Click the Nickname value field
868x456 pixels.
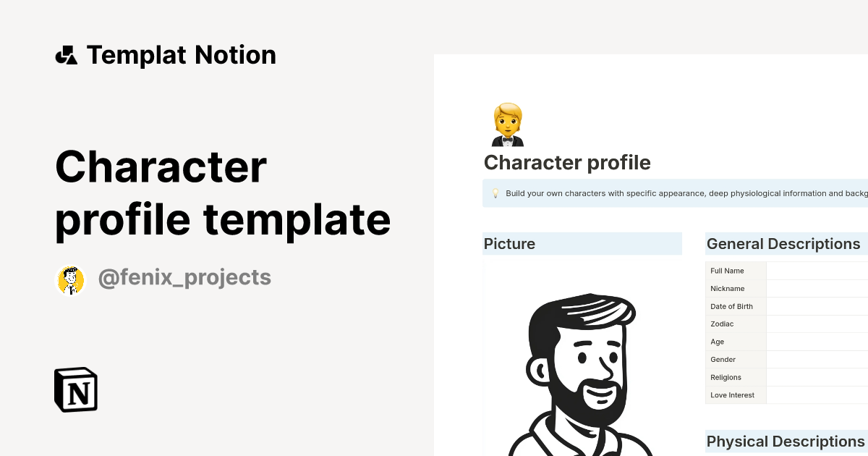(816, 288)
